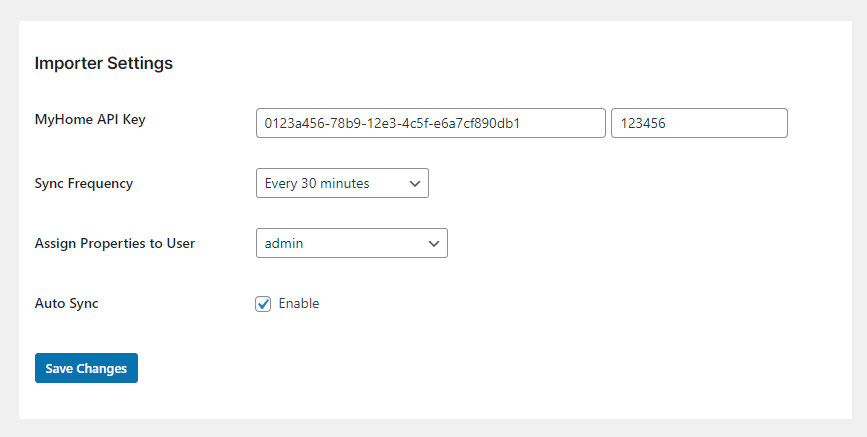Open the Sync Frequency dropdown
867x437 pixels.
tap(342, 183)
